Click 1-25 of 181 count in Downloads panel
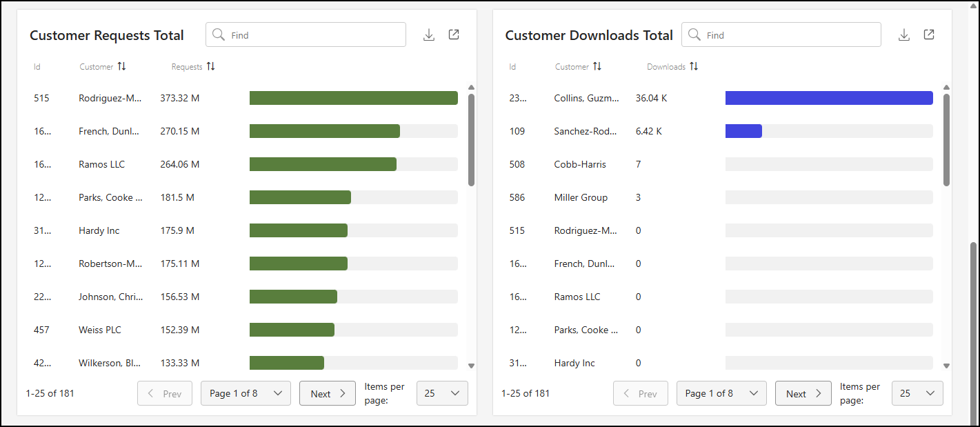The height and width of the screenshot is (427, 980). click(x=526, y=393)
